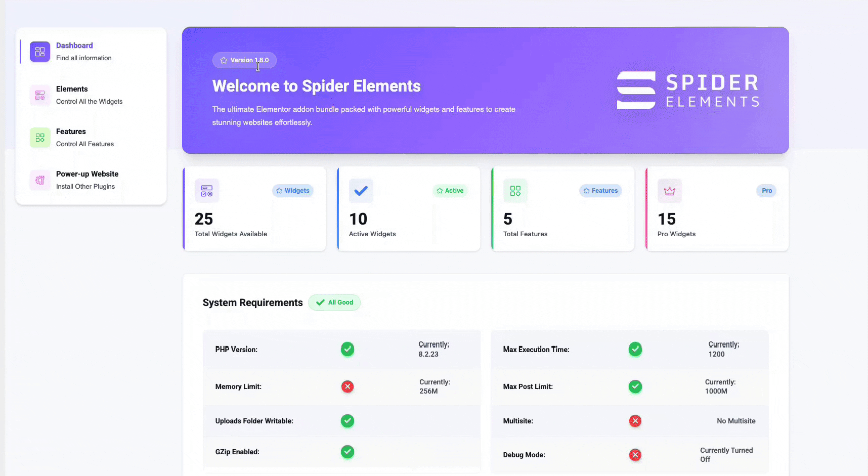868x476 pixels.
Task: Click the PHP Version: label
Action: (x=236, y=350)
